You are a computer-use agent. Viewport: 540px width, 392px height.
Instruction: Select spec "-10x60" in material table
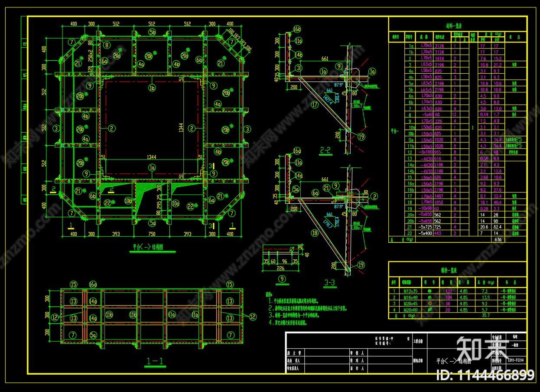(x=425, y=208)
